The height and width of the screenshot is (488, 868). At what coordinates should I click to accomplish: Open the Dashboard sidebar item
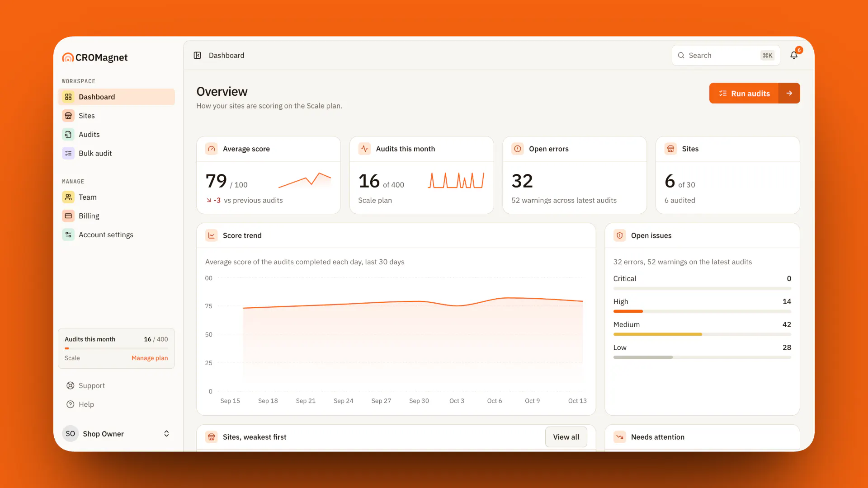point(117,97)
